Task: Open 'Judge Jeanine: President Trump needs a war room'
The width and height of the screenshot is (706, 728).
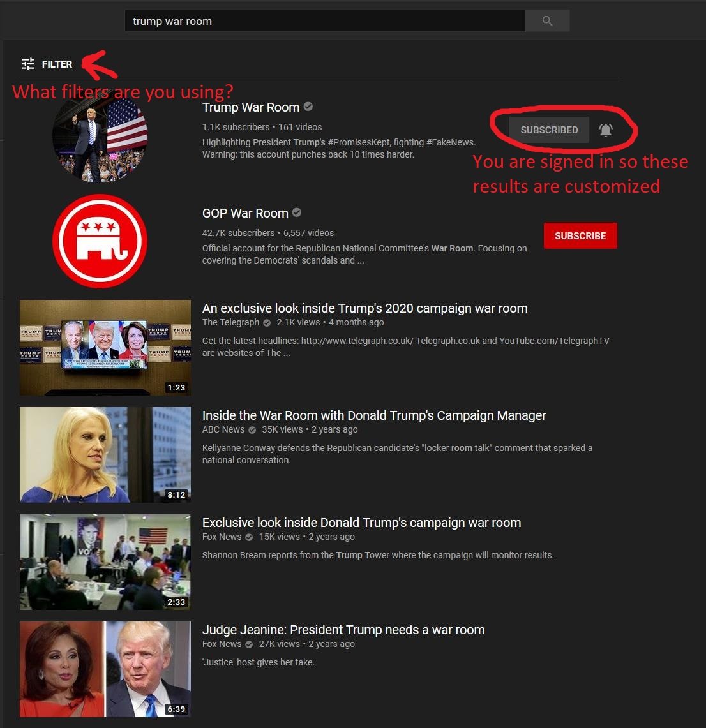Action: coord(343,630)
